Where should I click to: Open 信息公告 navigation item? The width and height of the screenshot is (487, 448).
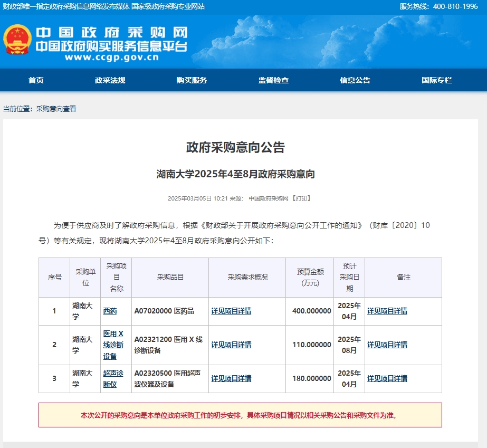coord(355,80)
